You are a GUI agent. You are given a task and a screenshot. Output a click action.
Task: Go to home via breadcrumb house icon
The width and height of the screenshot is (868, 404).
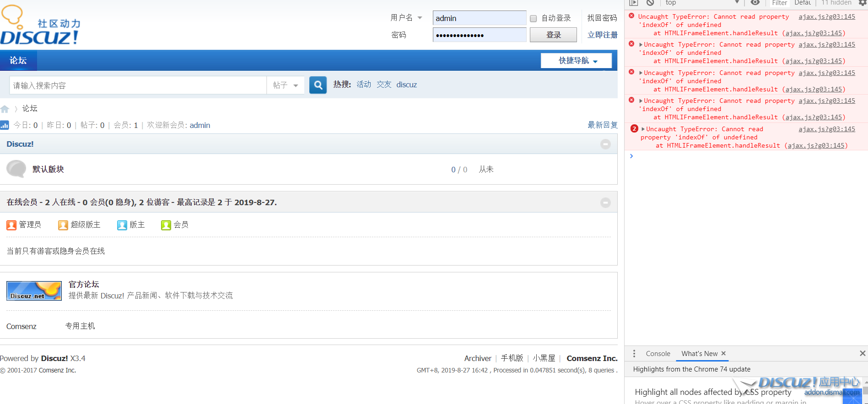[5, 109]
